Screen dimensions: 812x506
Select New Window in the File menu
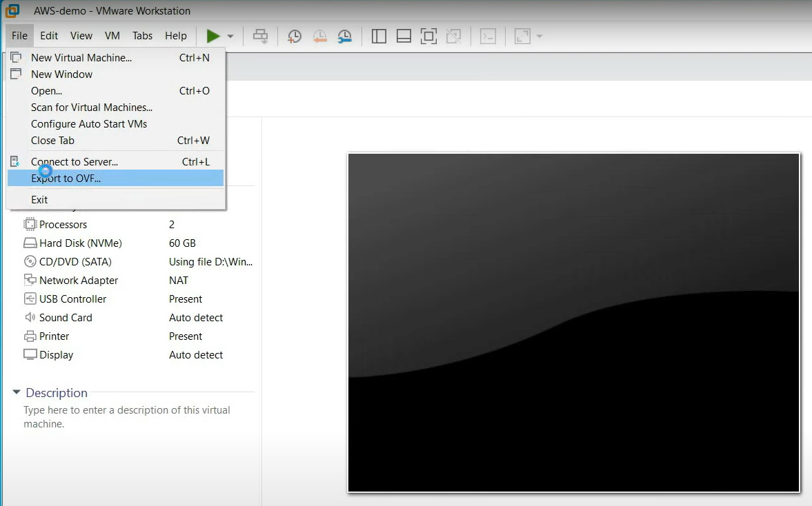click(115, 74)
